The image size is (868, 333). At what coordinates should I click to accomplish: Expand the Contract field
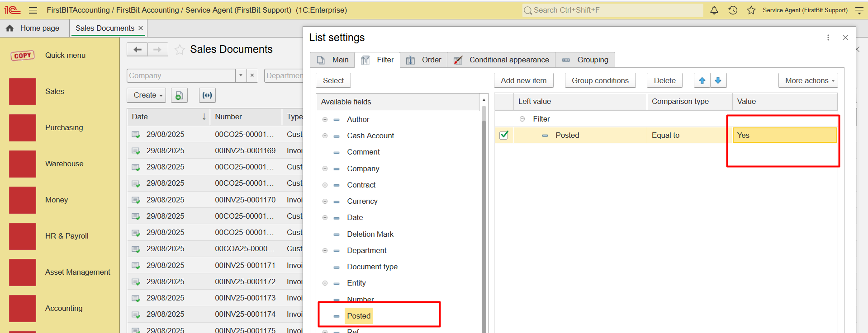(x=325, y=185)
